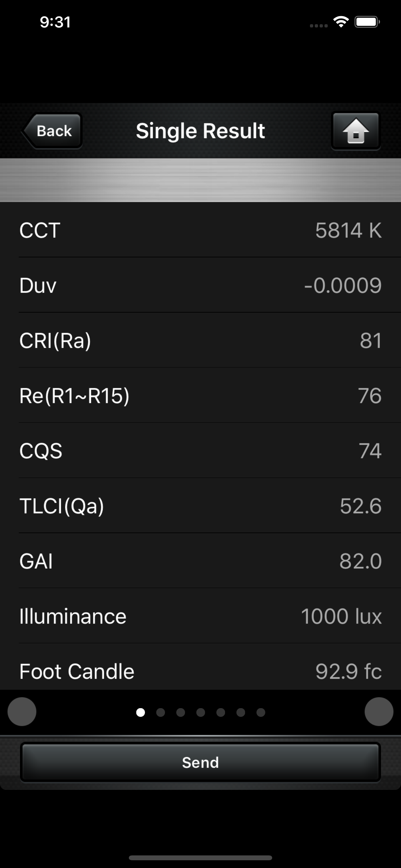Tap the GAI result row
The height and width of the screenshot is (868, 401).
(200, 561)
